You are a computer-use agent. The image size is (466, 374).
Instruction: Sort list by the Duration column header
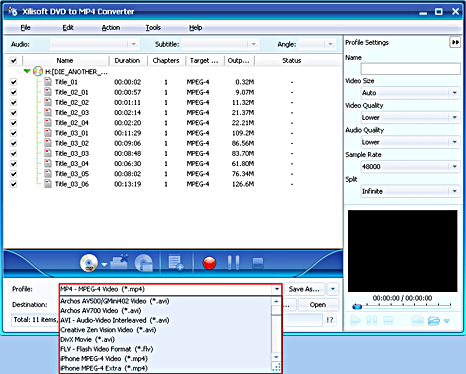[x=128, y=61]
